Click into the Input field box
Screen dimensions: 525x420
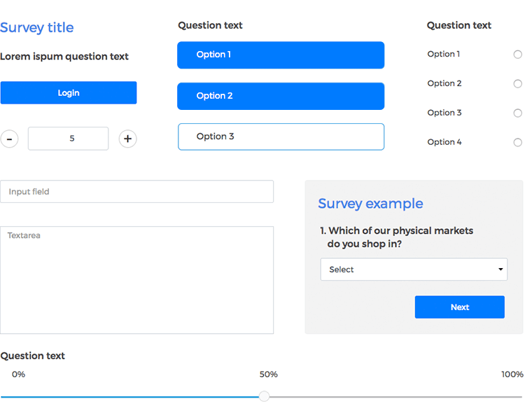(137, 192)
